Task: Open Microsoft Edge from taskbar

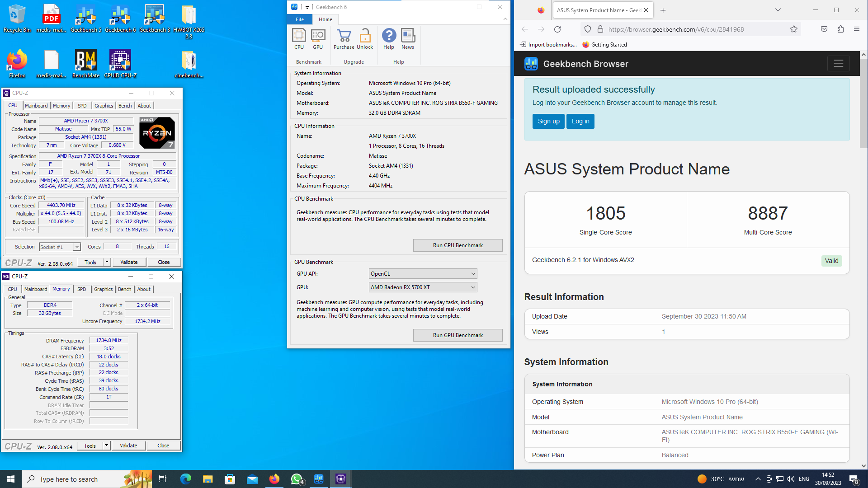Action: pos(185,479)
